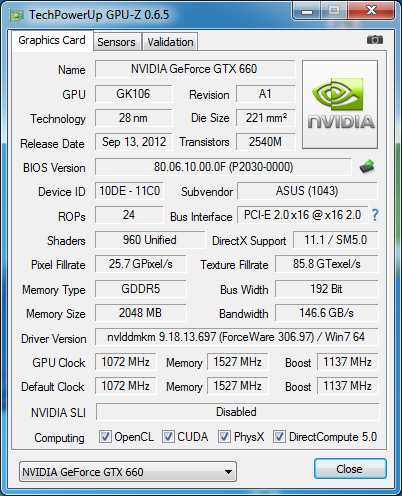Click the GPU Clock field 1072 MHz

(x=126, y=362)
